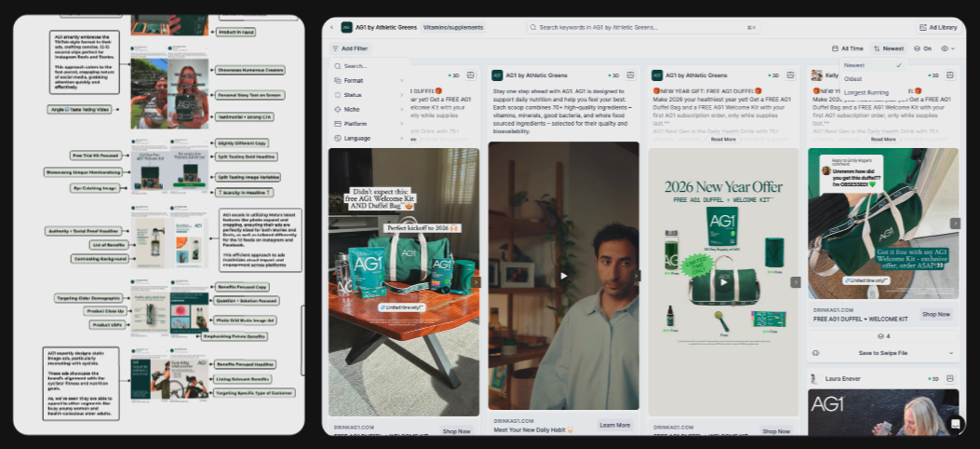980x449 pixels.
Task: Click Status filter icon
Action: coord(338,94)
